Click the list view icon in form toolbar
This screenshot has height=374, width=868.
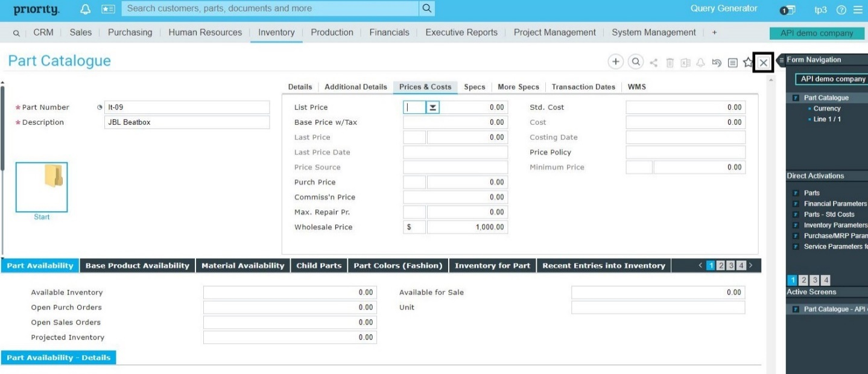pyautogui.click(x=732, y=62)
